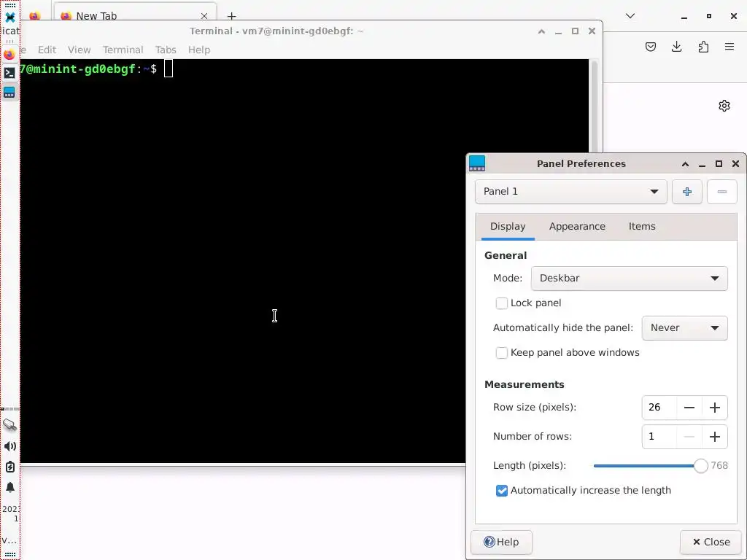
Task: Click the Row size input field
Action: point(659,408)
